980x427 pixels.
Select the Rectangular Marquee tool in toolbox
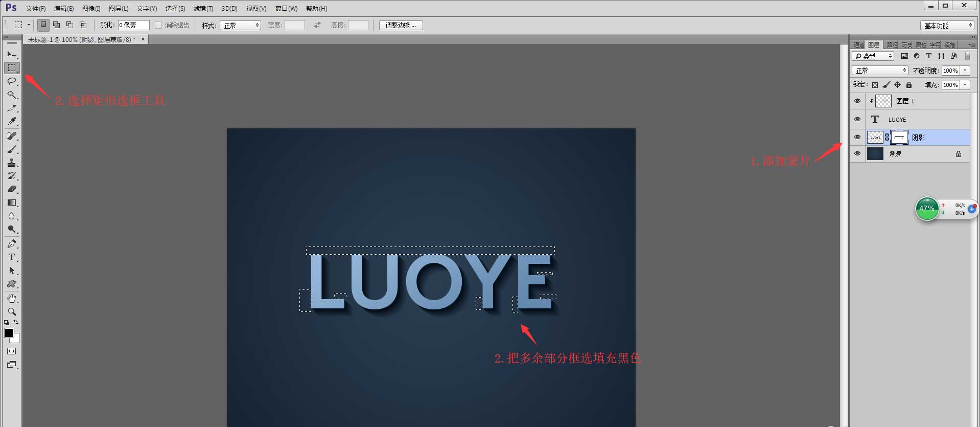(x=12, y=68)
